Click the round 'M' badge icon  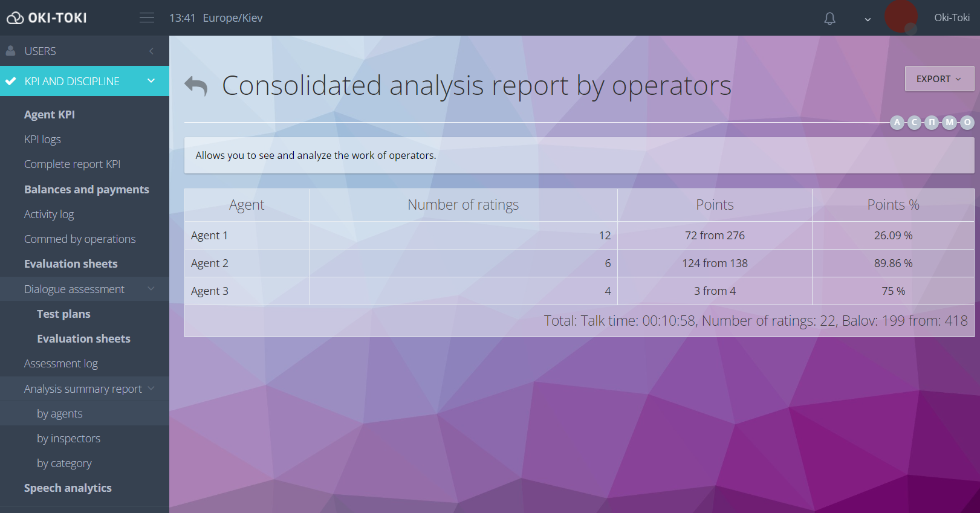950,123
